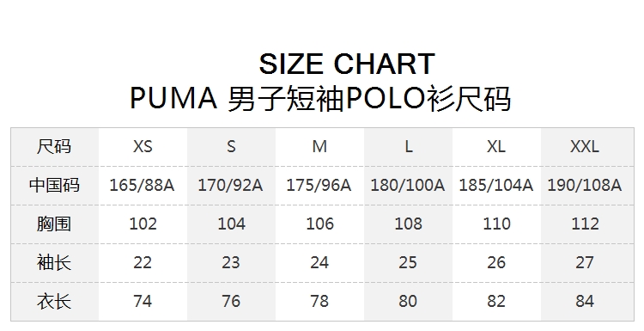Select the chest value 106
Viewport: 644px width, 331px height.
(x=319, y=224)
